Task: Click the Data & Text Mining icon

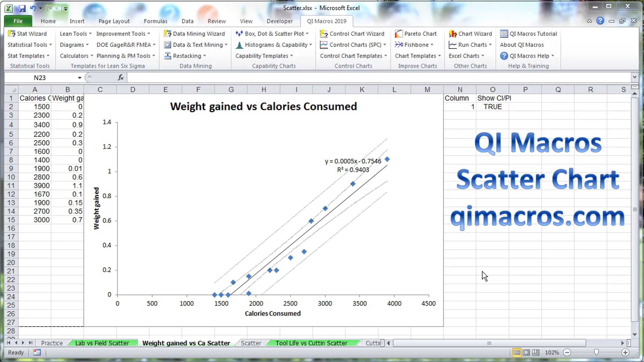Action: [167, 45]
